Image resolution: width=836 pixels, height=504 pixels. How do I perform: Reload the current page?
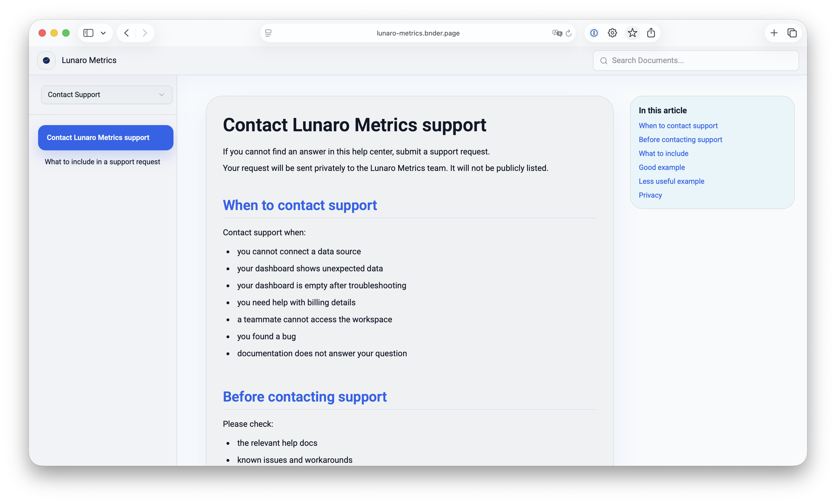569,33
